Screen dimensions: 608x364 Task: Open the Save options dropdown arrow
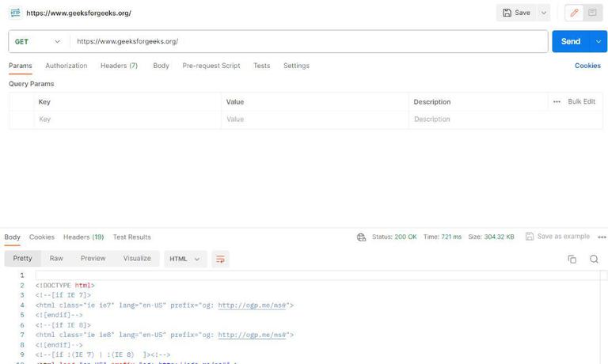click(x=544, y=13)
